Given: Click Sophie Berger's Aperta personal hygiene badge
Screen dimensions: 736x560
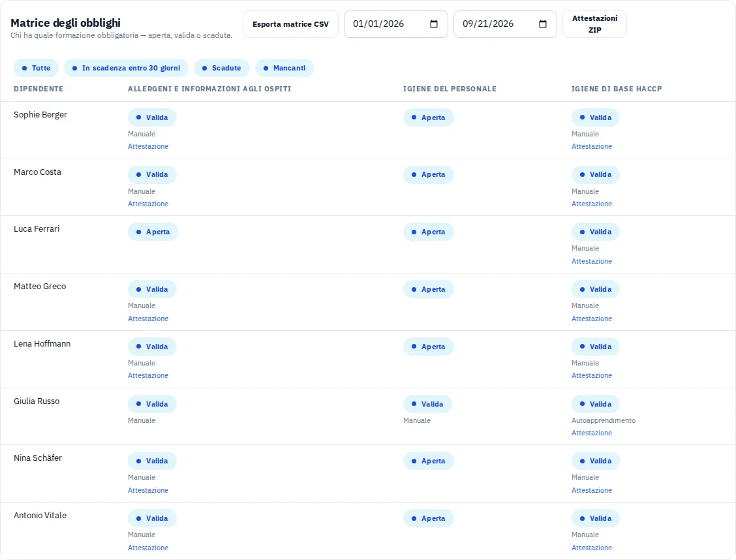Looking at the screenshot, I should 429,117.
